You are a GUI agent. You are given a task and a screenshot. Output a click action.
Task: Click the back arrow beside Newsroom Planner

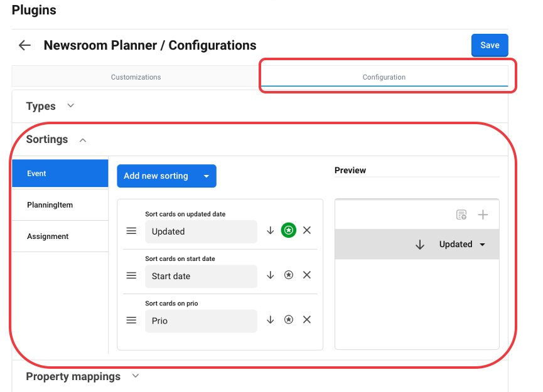[x=24, y=45]
